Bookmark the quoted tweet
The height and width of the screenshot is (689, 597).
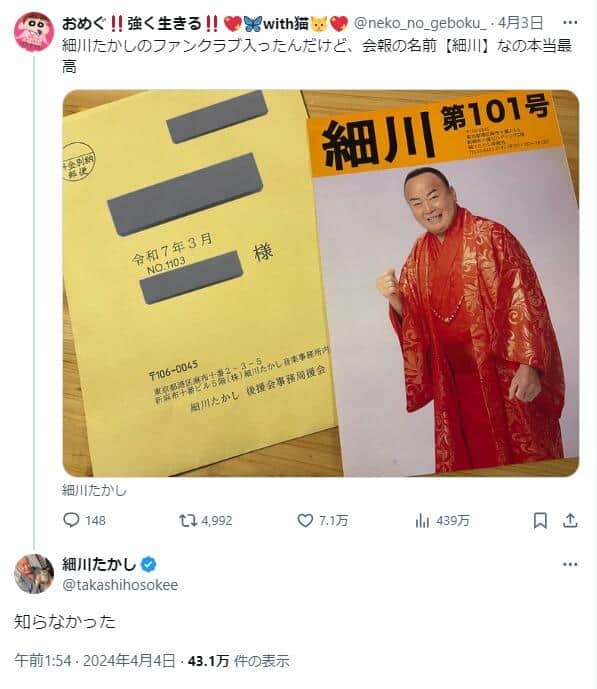coord(540,521)
